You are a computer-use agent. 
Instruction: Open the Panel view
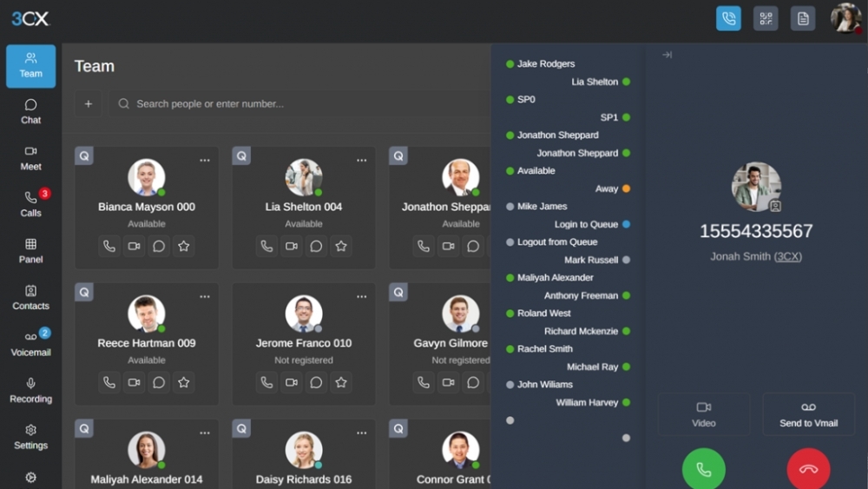[x=31, y=251]
